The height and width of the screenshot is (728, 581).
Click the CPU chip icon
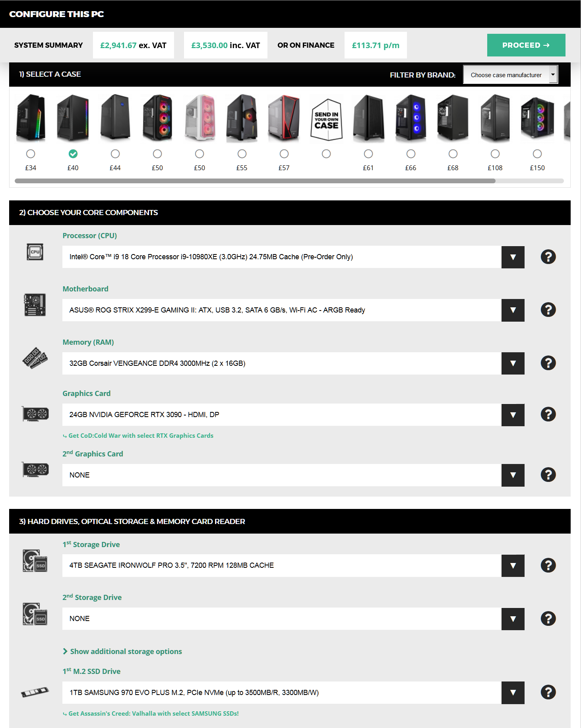pyautogui.click(x=35, y=252)
